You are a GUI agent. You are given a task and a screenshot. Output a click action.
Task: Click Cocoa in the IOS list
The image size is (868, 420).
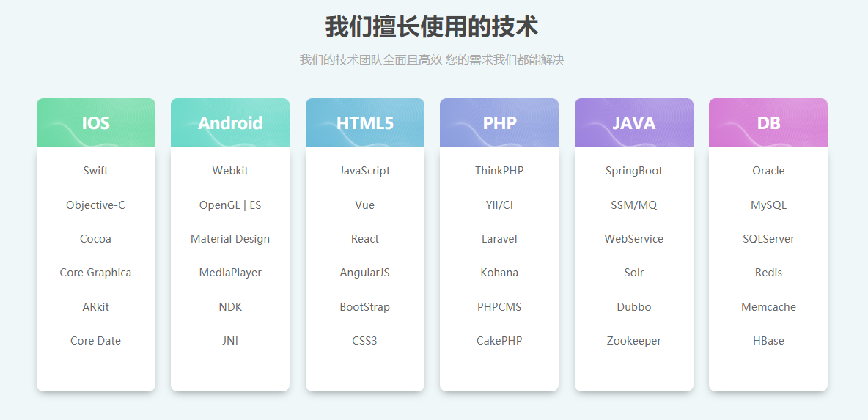tap(96, 239)
